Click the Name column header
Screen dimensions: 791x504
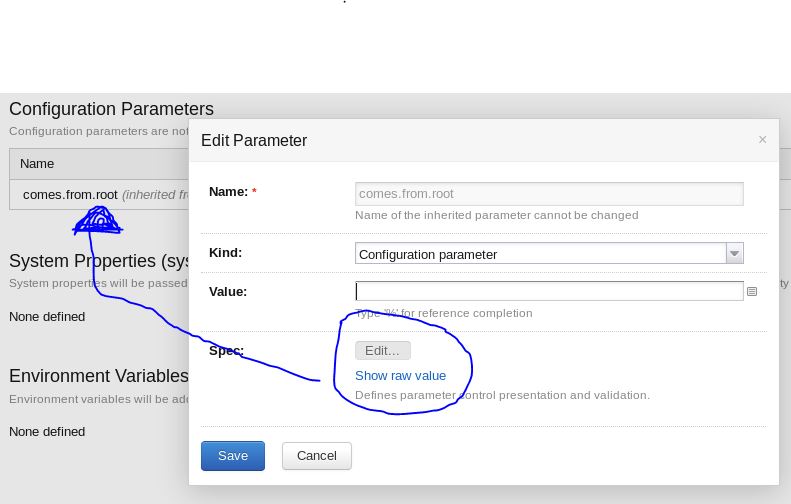(x=37, y=164)
